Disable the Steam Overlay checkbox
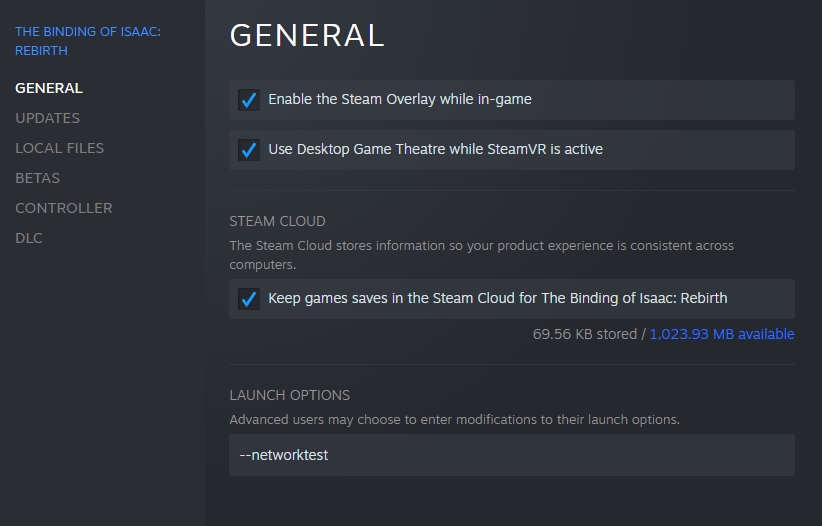The width and height of the screenshot is (822, 526). 249,100
